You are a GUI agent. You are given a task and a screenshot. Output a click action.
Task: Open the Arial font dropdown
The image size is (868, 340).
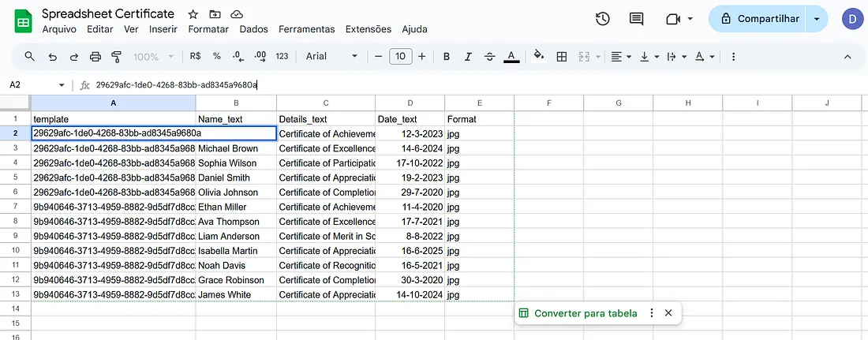pos(332,56)
